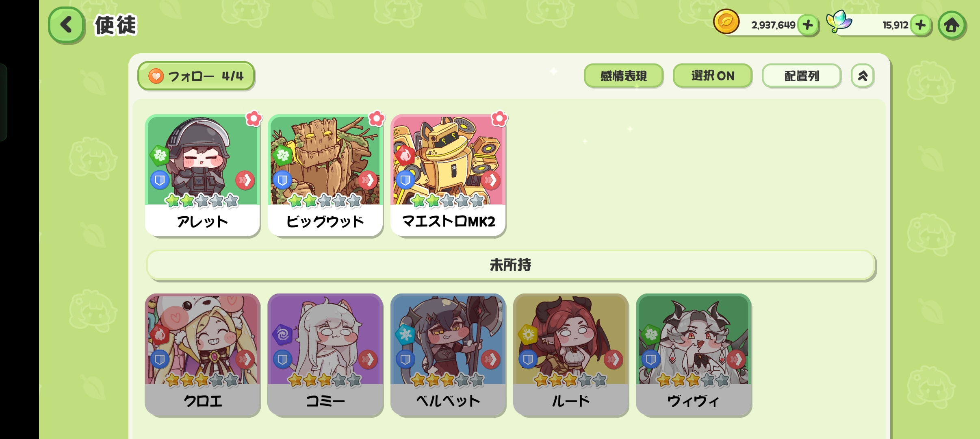This screenshot has width=980, height=439.
Task: Select the unowned ヴィヴィ character card
Action: tap(694, 355)
